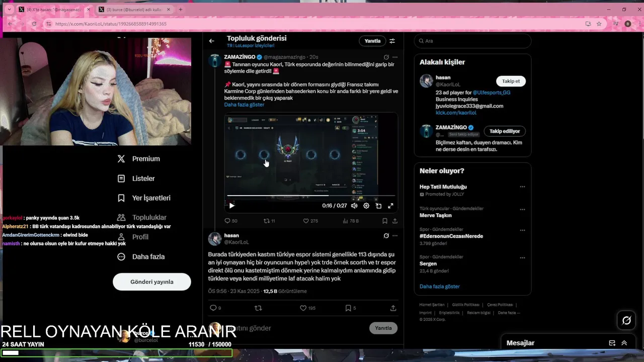
Task: Open Listeler in the sidebar
Action: coord(136,178)
